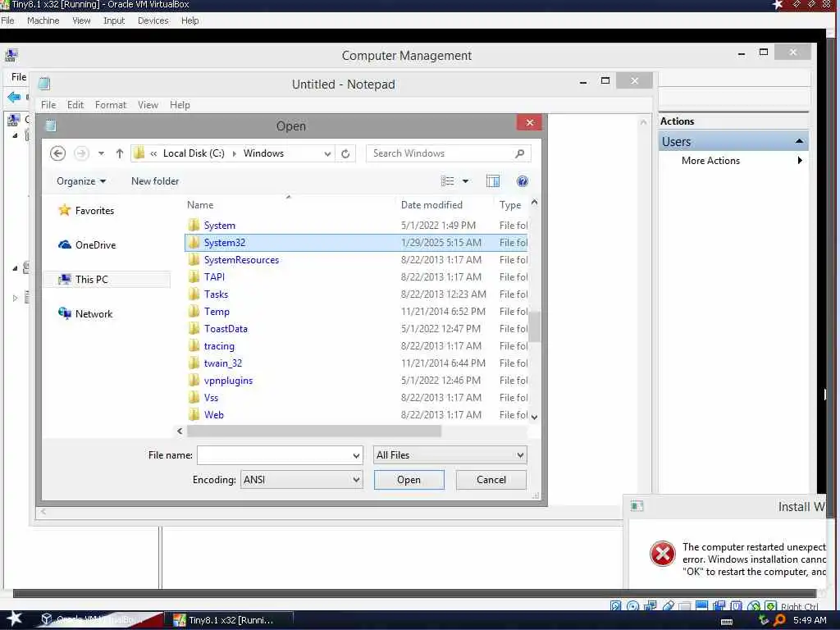This screenshot has height=630, width=840.
Task: Select the Tasks folder
Action: (216, 294)
